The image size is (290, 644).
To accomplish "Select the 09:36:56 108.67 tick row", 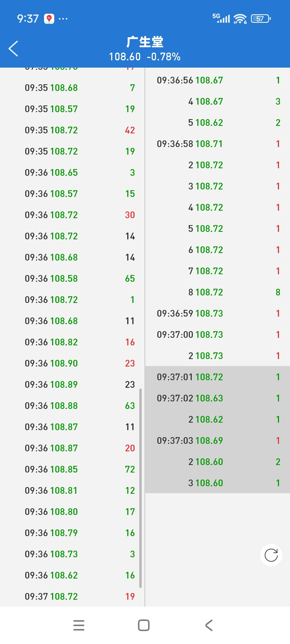I will click(218, 80).
